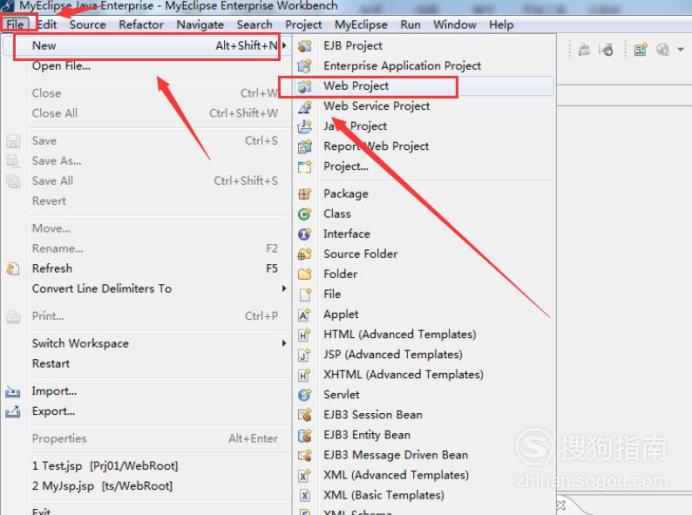Screen dimensions: 692x515
Task: Open the Source menu
Action: pyautogui.click(x=87, y=24)
